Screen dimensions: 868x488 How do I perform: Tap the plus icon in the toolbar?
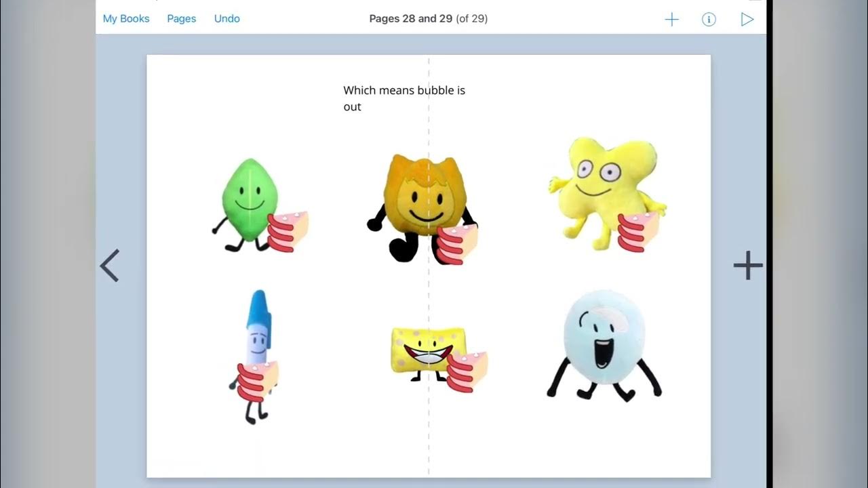(672, 20)
